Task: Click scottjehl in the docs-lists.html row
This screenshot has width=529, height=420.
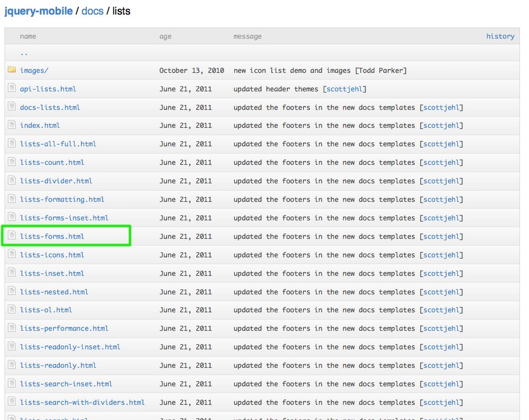Action: click(441, 108)
